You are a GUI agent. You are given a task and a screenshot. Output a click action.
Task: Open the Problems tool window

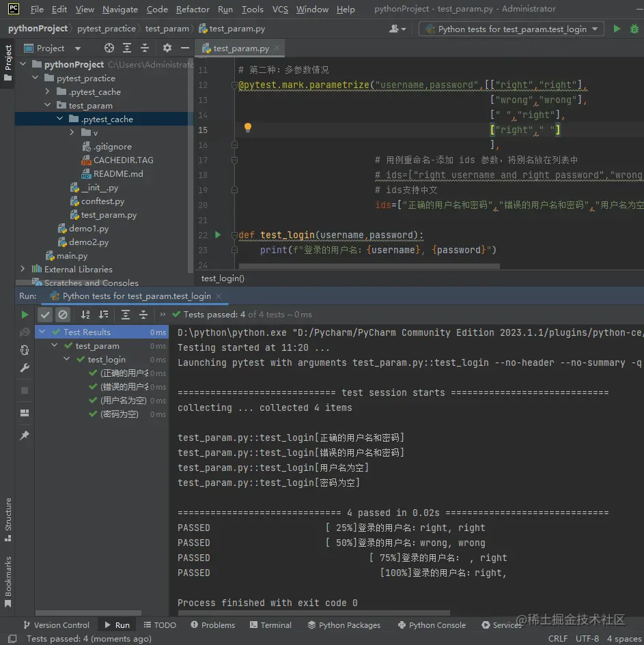point(213,625)
